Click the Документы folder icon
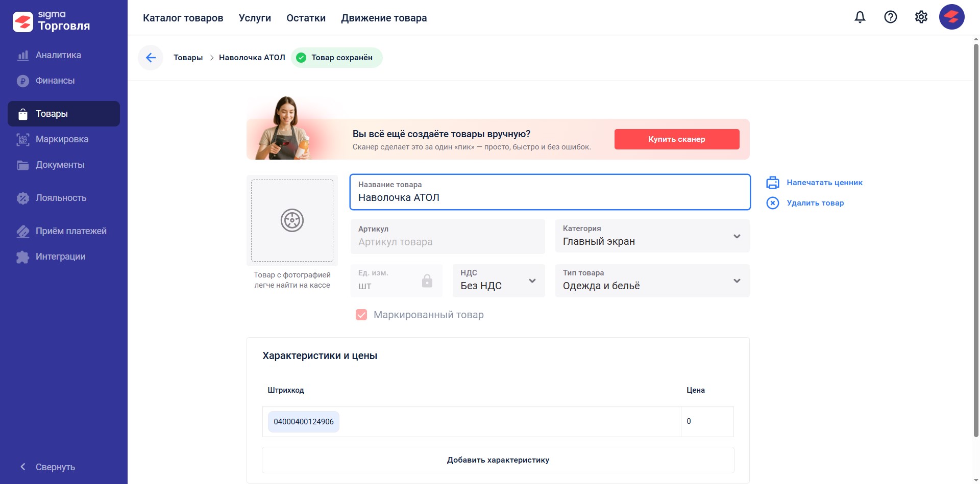 (x=23, y=165)
